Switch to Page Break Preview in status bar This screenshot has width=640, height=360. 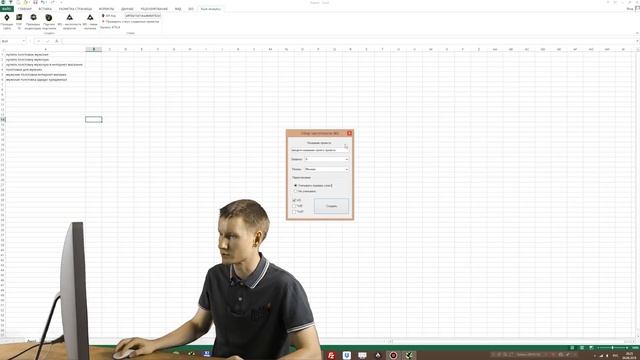pos(591,348)
